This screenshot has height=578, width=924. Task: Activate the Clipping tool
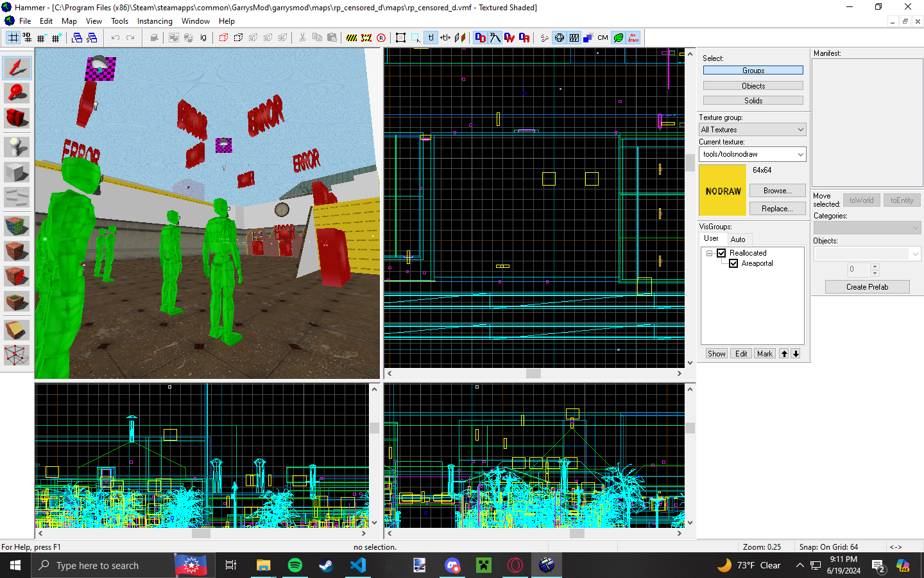tap(17, 330)
